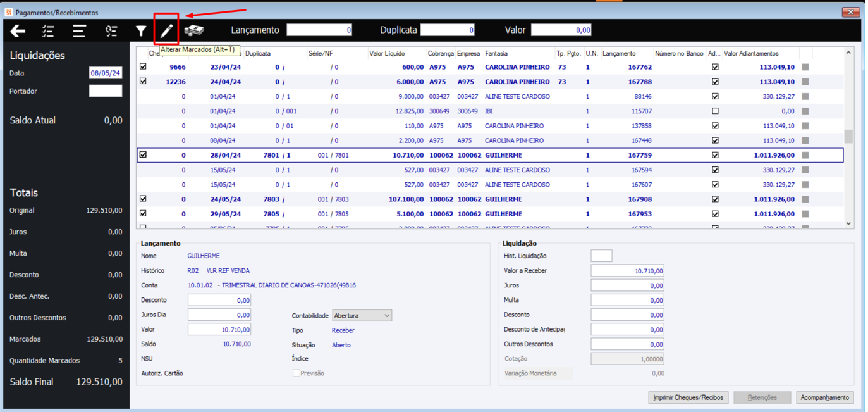Click the back arrow icon in toolbar
This screenshot has height=412, width=868.
point(18,31)
